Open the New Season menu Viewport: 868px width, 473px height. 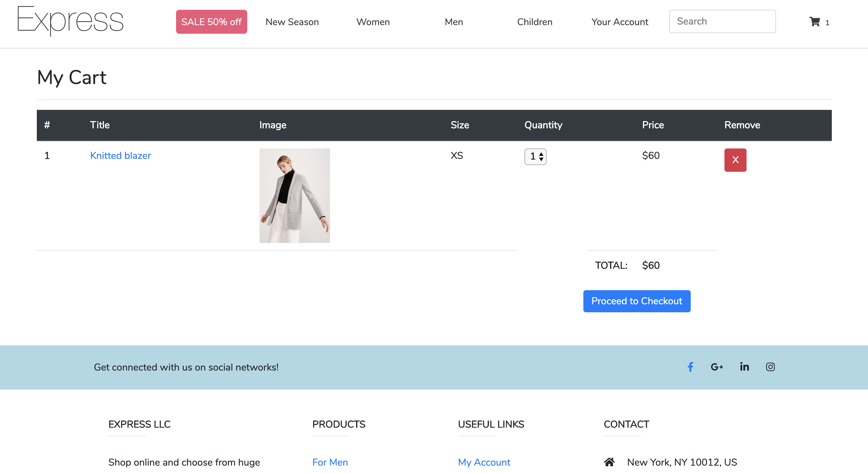click(x=292, y=22)
